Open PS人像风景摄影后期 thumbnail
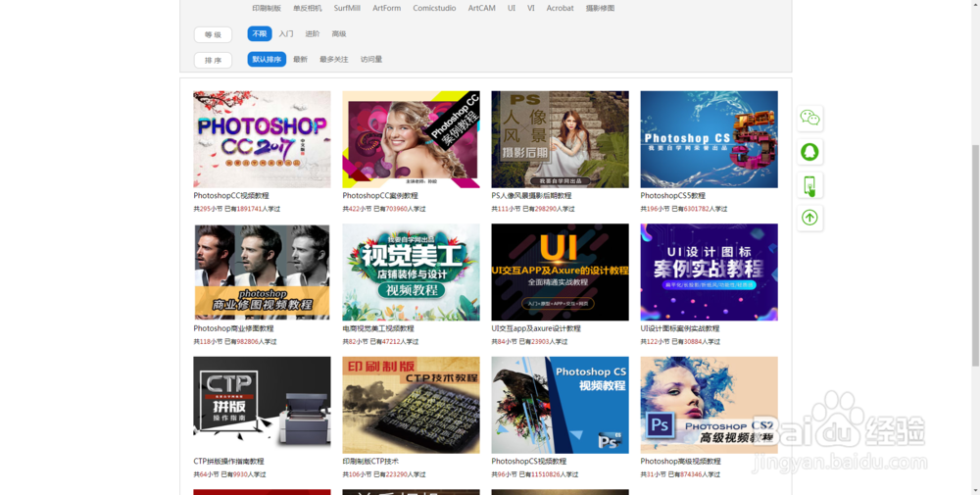The width and height of the screenshot is (980, 495). pos(560,139)
